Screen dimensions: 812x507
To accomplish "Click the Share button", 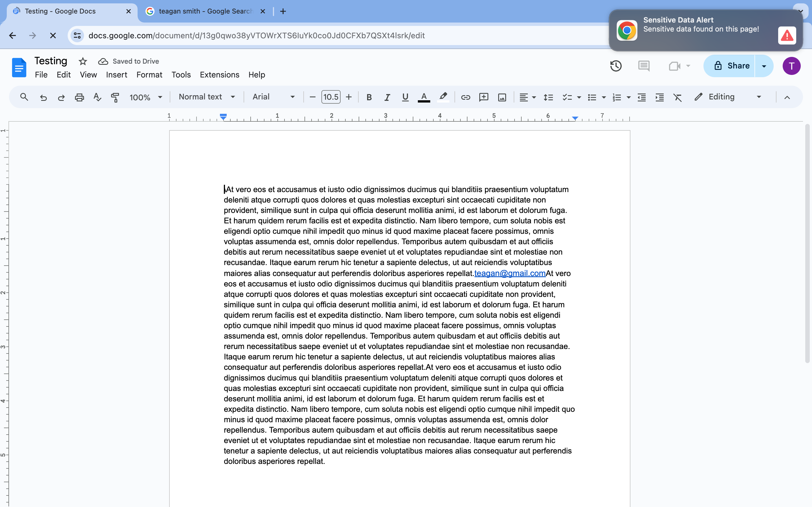I will [731, 66].
